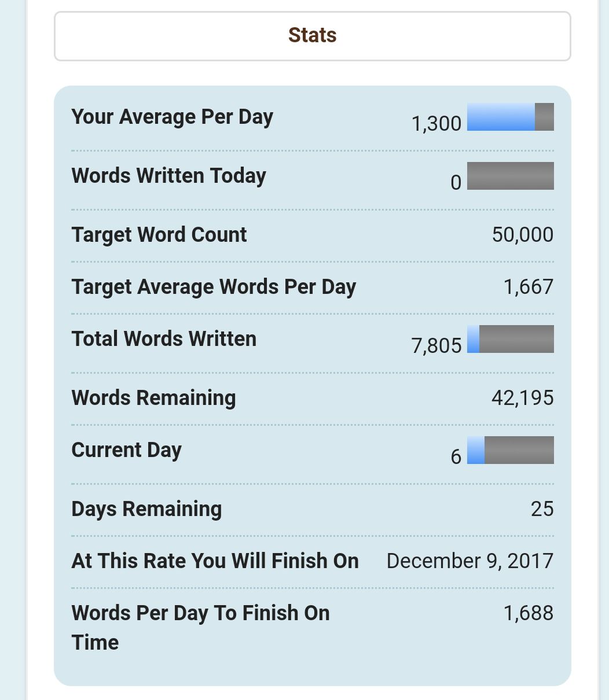Click the Total Words Written label

coord(164,339)
